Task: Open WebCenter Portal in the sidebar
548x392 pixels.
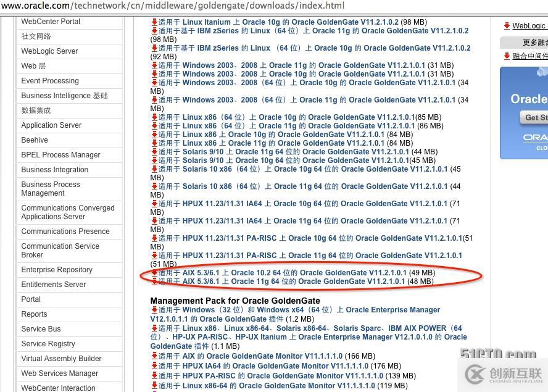Action: tap(51, 22)
